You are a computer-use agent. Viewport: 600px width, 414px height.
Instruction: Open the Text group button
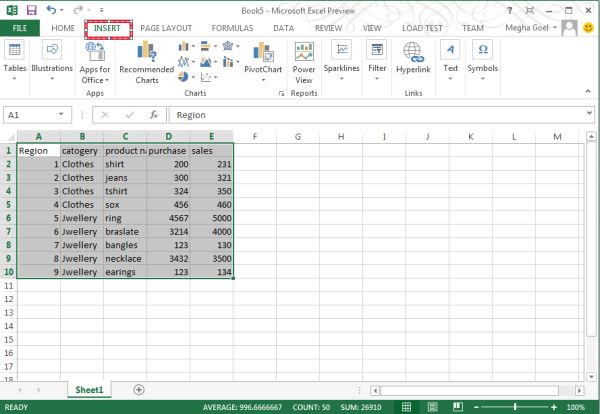coord(450,60)
